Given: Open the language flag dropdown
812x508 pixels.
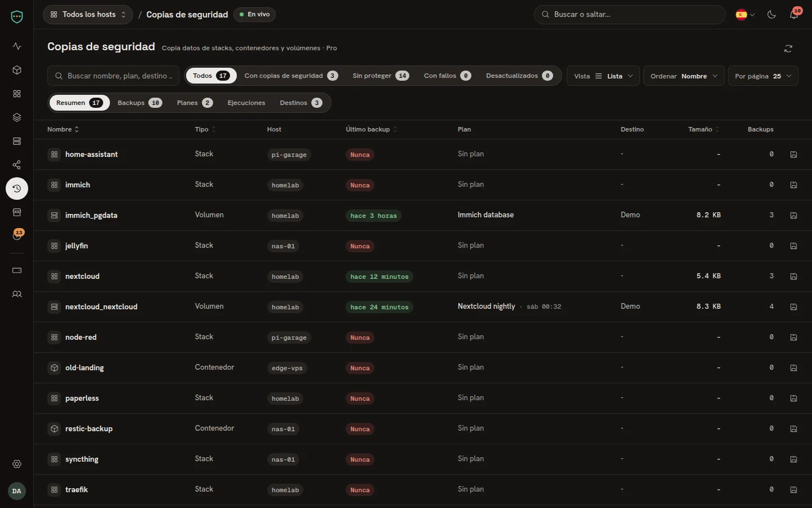Looking at the screenshot, I should click(745, 15).
